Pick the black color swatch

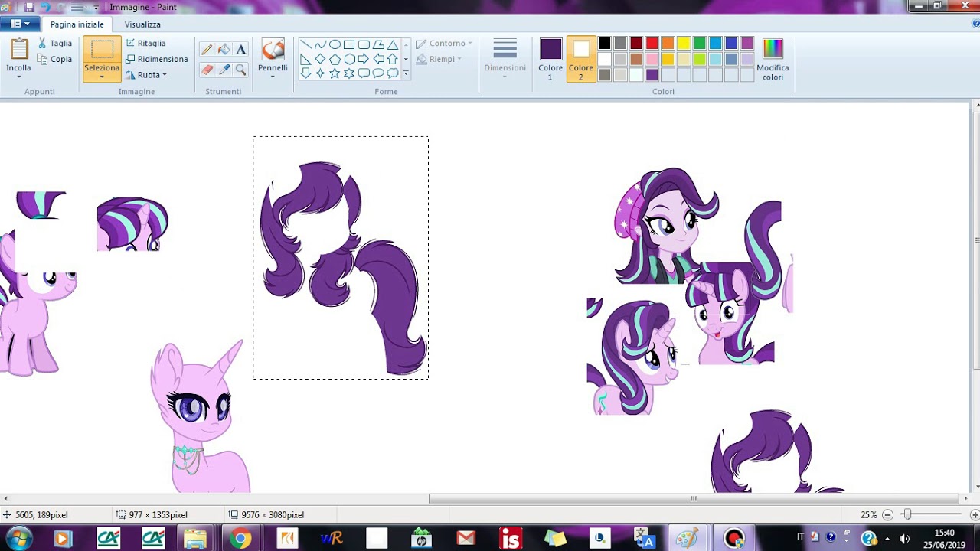click(x=605, y=44)
